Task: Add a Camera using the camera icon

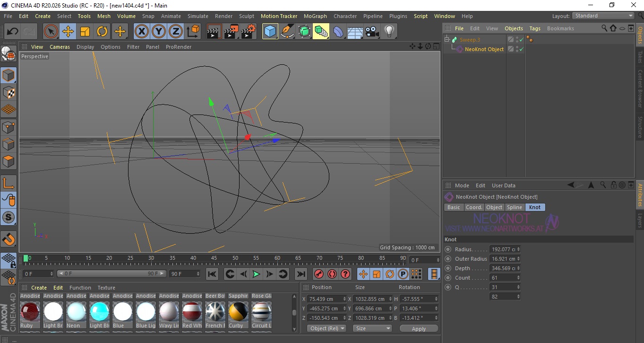Action: [x=372, y=32]
